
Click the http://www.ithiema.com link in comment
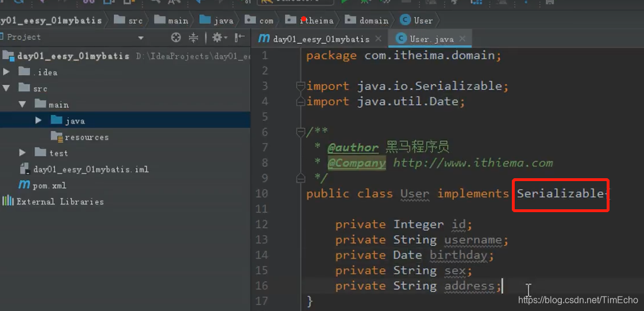point(473,163)
